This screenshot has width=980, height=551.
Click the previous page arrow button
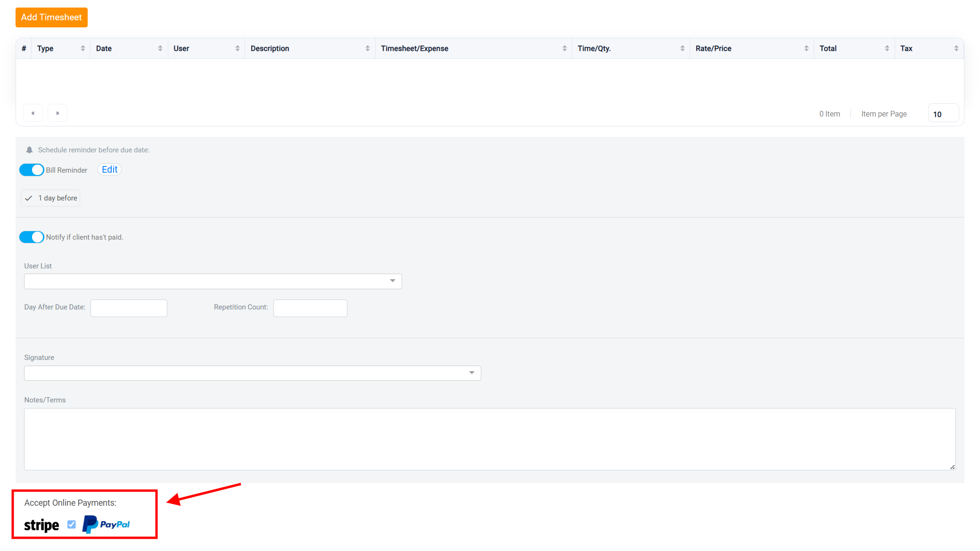click(33, 113)
